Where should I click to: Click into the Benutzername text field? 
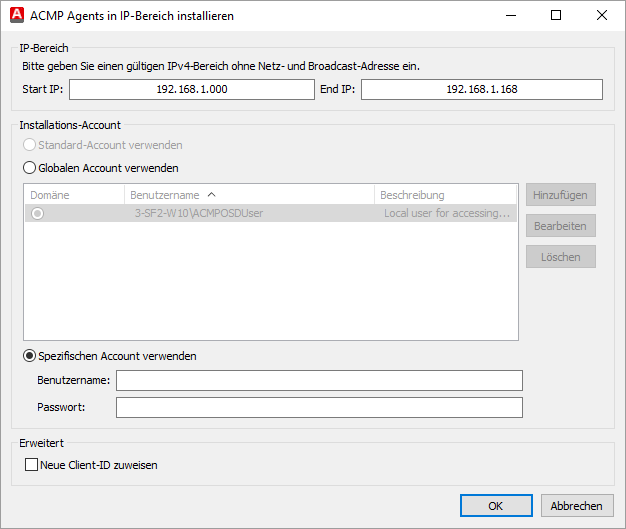click(319, 380)
